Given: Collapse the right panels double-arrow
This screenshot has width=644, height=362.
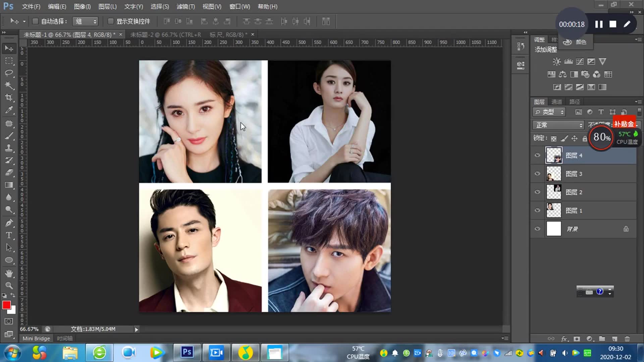Looking at the screenshot, I should click(632, 12).
